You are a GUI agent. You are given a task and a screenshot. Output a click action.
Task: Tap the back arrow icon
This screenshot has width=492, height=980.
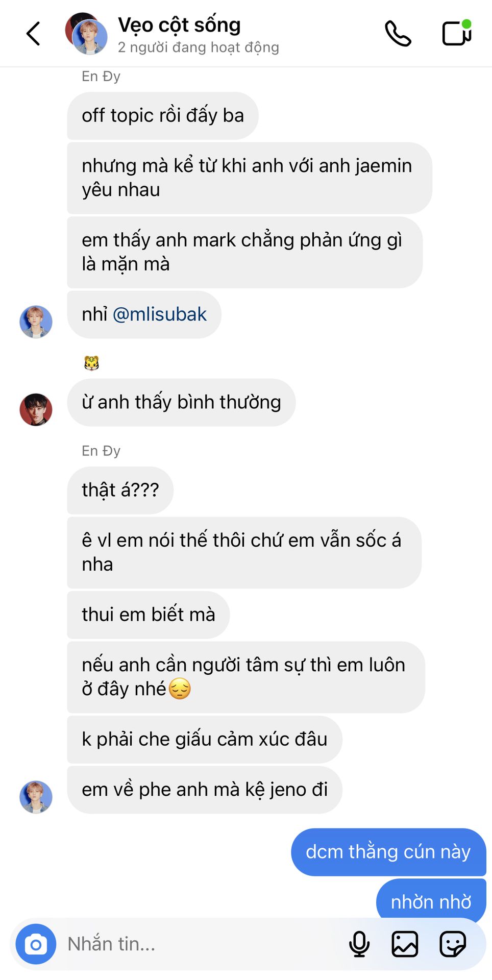(33, 34)
